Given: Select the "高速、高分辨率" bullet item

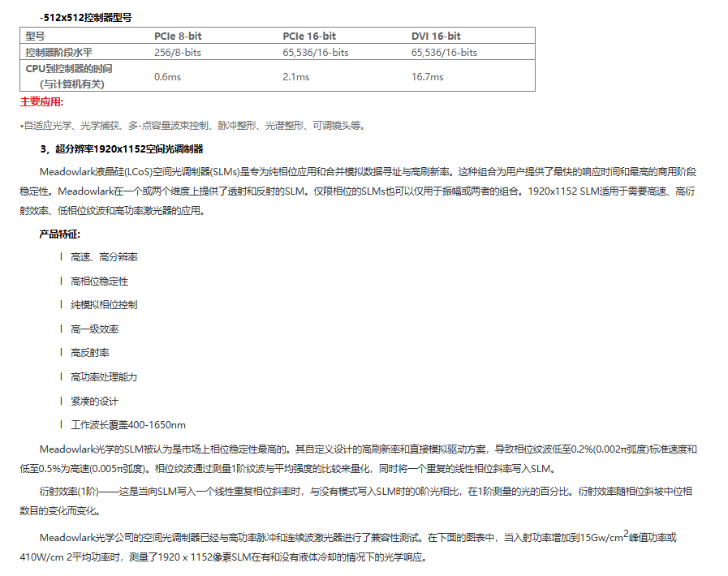Looking at the screenshot, I should point(104,257).
